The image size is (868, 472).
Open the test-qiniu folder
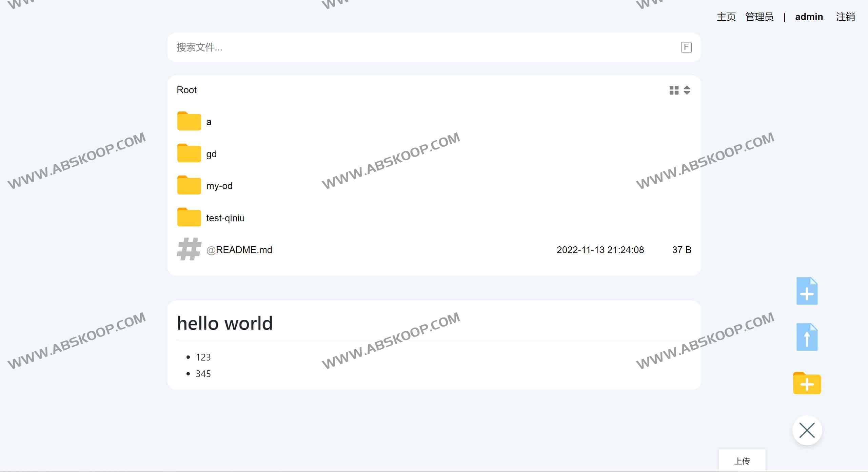pyautogui.click(x=225, y=218)
